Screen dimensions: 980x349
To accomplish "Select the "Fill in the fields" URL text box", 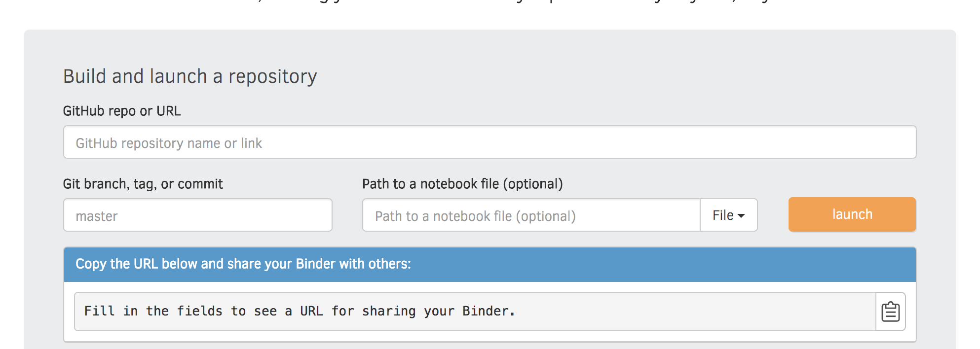I will click(475, 312).
